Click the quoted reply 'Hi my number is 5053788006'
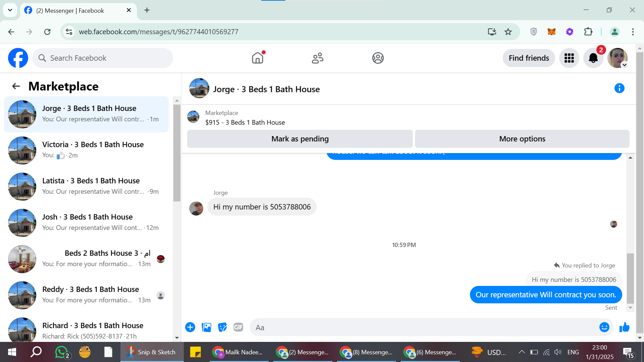The image size is (644, 362). click(574, 280)
